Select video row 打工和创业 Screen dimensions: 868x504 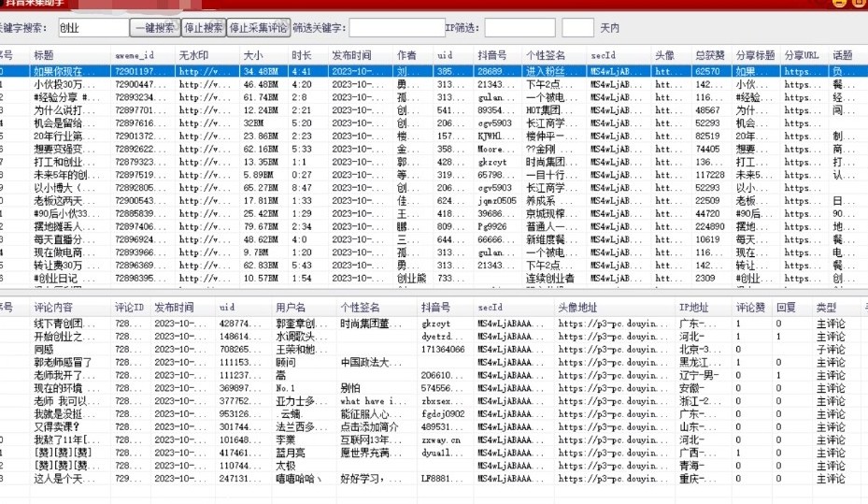tap(434, 162)
